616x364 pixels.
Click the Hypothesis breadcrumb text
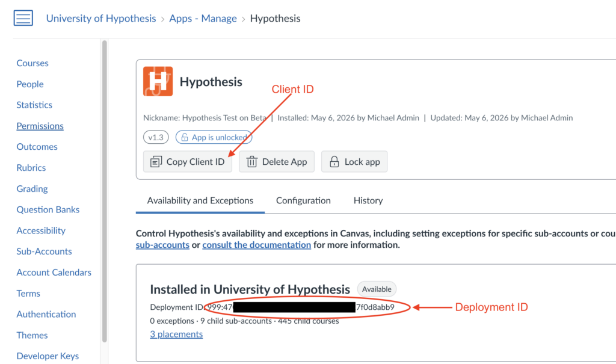coord(275,19)
